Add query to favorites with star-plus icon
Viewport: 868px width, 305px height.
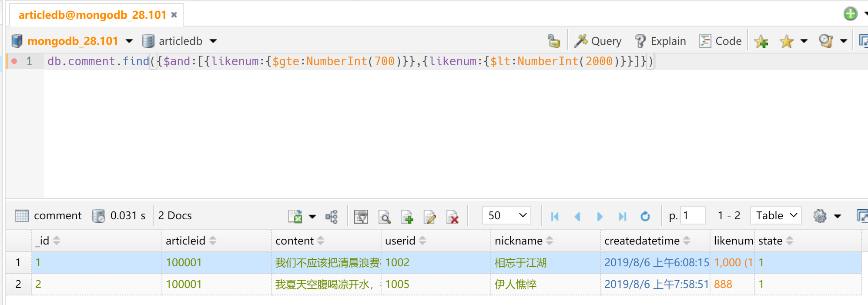pyautogui.click(x=761, y=41)
